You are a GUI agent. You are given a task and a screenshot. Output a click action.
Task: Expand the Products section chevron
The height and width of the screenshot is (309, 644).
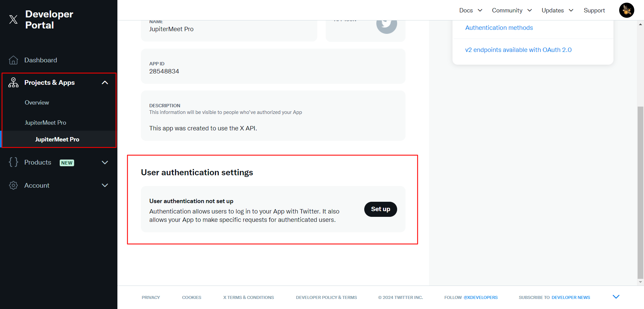click(x=105, y=163)
